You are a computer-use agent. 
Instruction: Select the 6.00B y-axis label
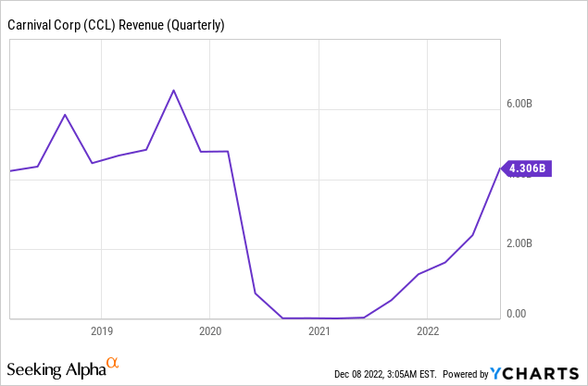(519, 104)
